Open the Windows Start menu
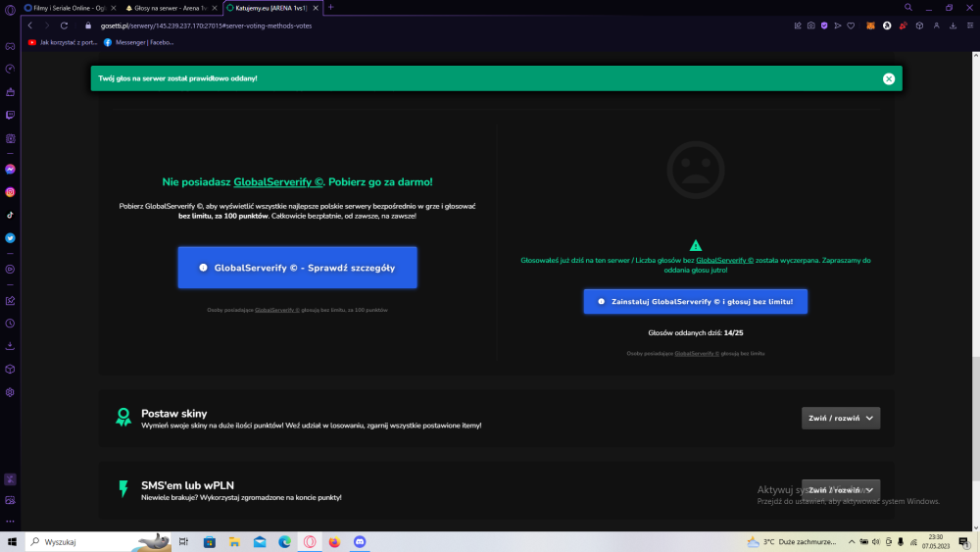Viewport: 980px width, 552px height. [12, 541]
